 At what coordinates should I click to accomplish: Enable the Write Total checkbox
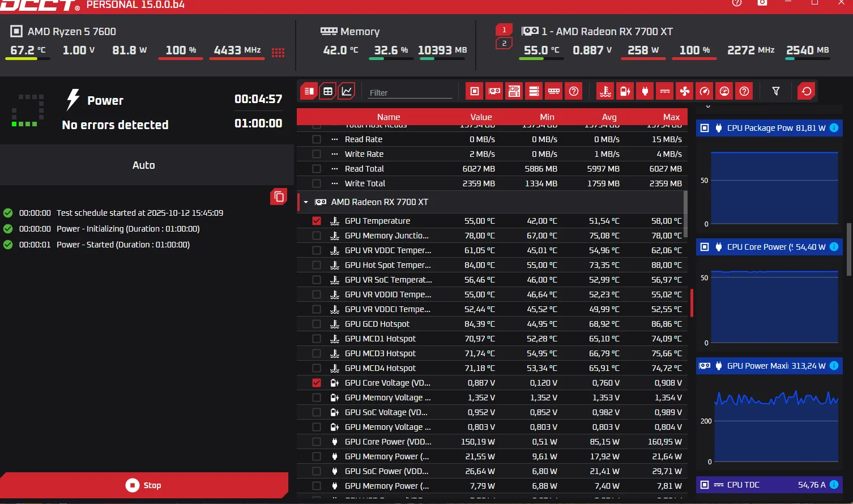pyautogui.click(x=317, y=183)
